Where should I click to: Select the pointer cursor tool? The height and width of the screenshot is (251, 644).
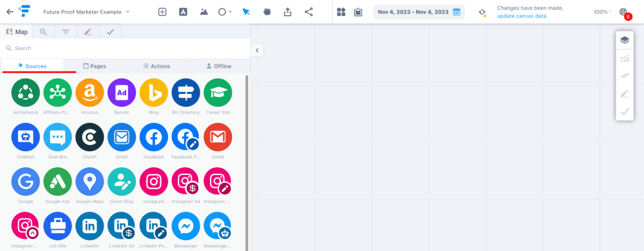pyautogui.click(x=246, y=12)
